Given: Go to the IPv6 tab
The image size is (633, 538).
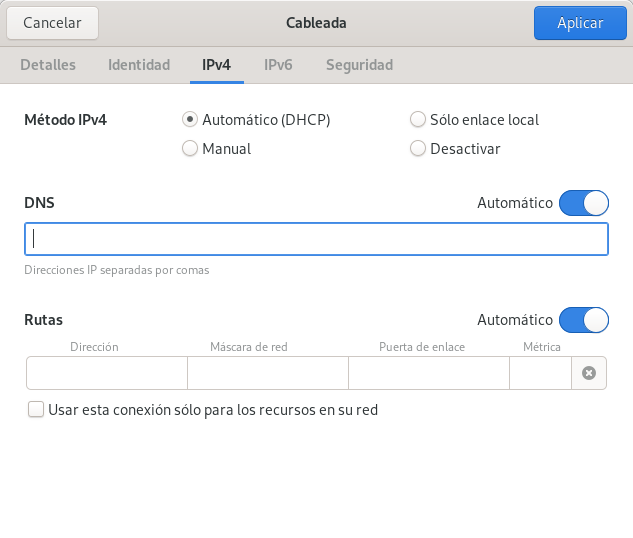Looking at the screenshot, I should click(278, 65).
